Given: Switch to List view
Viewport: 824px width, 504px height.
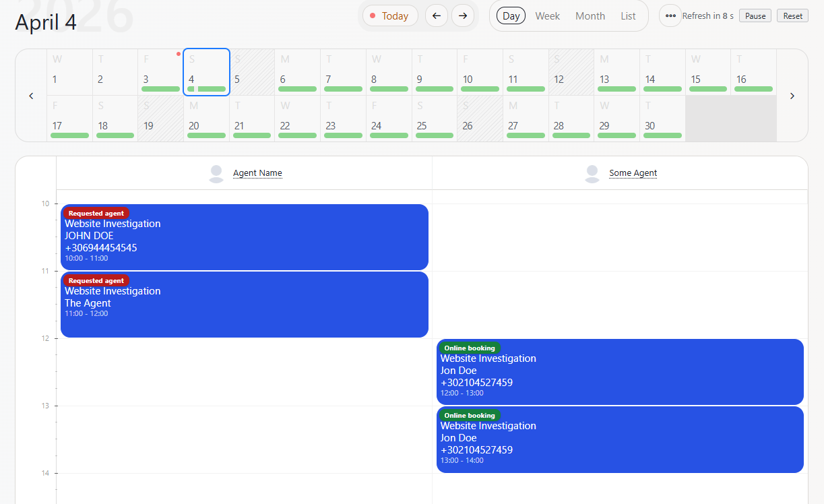Looking at the screenshot, I should pyautogui.click(x=628, y=15).
